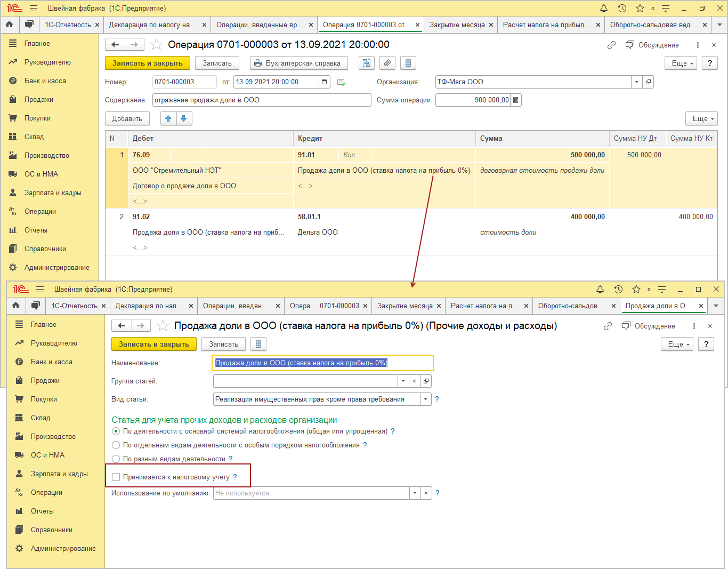This screenshot has width=728, height=577.
Task: Click Бухгалтерская справка button
Action: [299, 63]
